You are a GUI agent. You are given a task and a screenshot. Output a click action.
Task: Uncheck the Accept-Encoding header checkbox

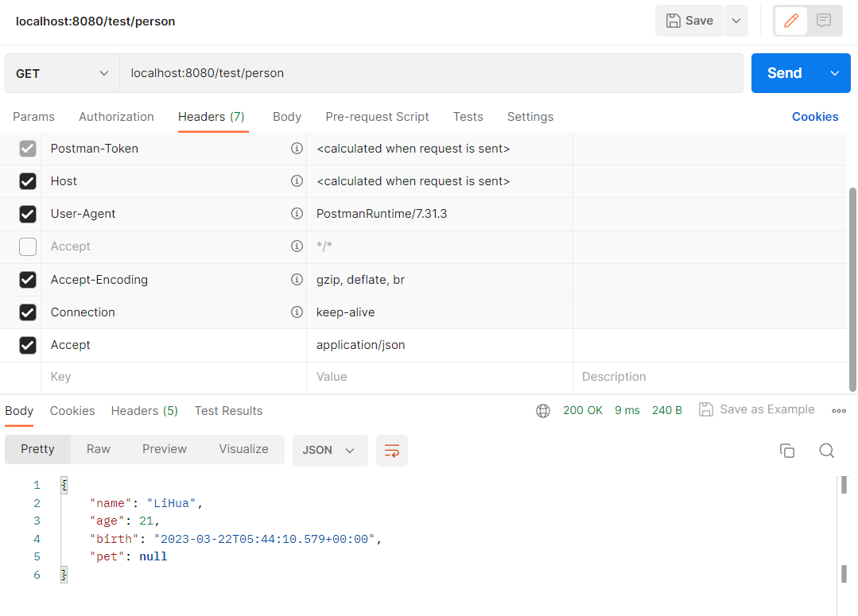[x=28, y=280]
